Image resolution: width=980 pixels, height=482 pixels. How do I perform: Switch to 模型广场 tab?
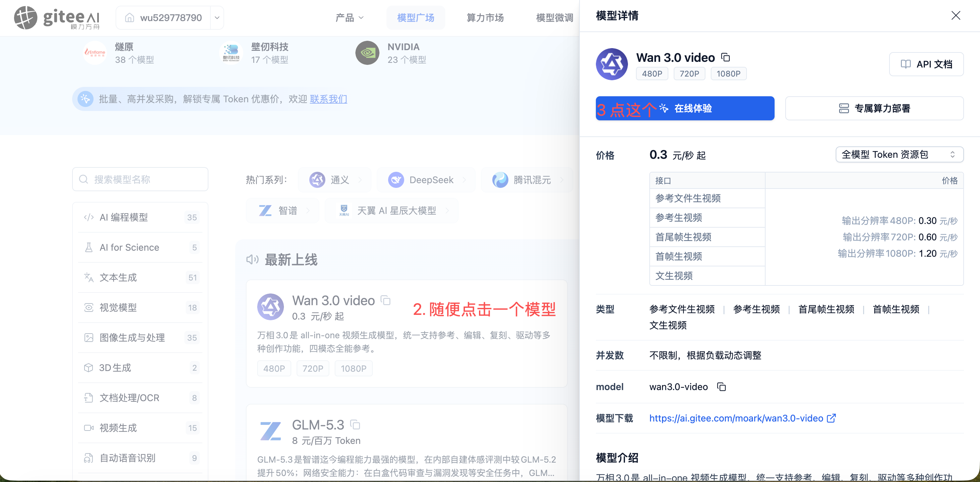pos(416,17)
